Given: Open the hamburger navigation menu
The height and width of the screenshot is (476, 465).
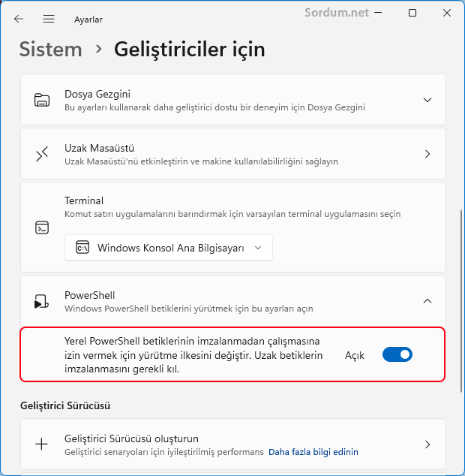Looking at the screenshot, I should coord(49,19).
